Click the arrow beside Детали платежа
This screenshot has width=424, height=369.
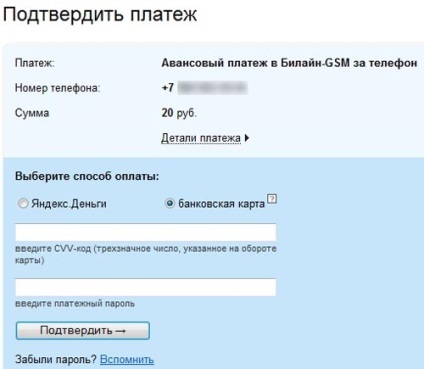point(247,138)
